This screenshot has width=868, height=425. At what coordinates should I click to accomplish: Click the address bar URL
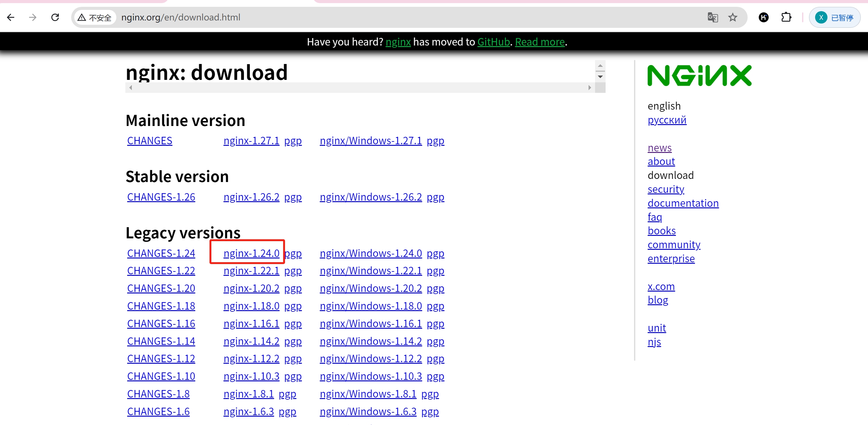click(x=181, y=17)
